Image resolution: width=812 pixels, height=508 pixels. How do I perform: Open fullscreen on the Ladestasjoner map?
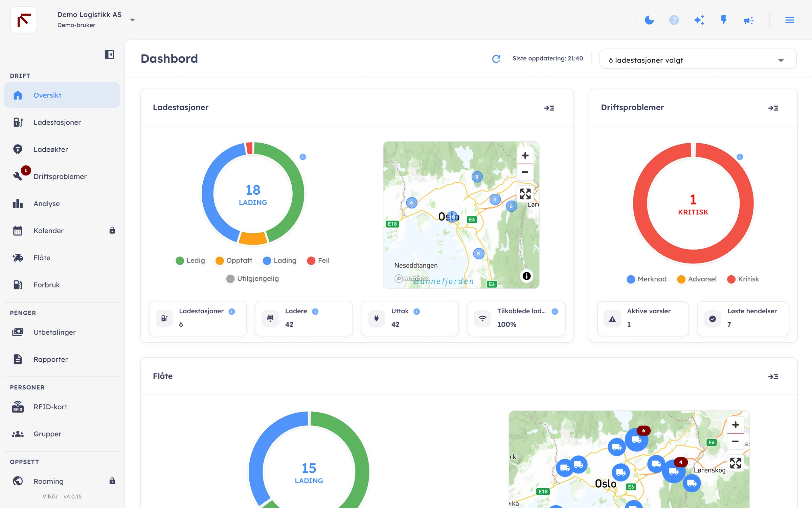[525, 194]
